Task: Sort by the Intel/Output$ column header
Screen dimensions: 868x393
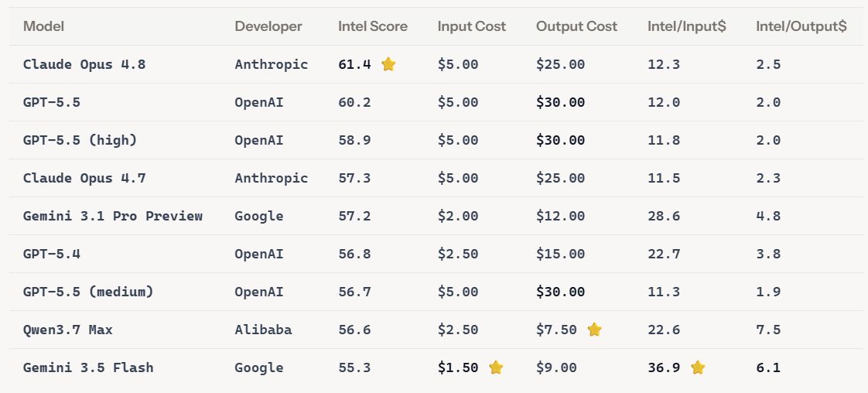Action: coord(801,26)
